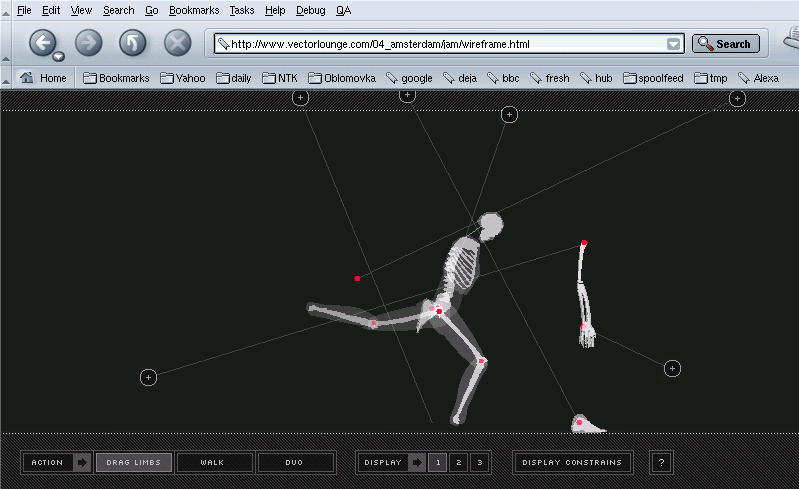799x489 pixels.
Task: Open the daily bookmark folder
Action: click(x=233, y=78)
